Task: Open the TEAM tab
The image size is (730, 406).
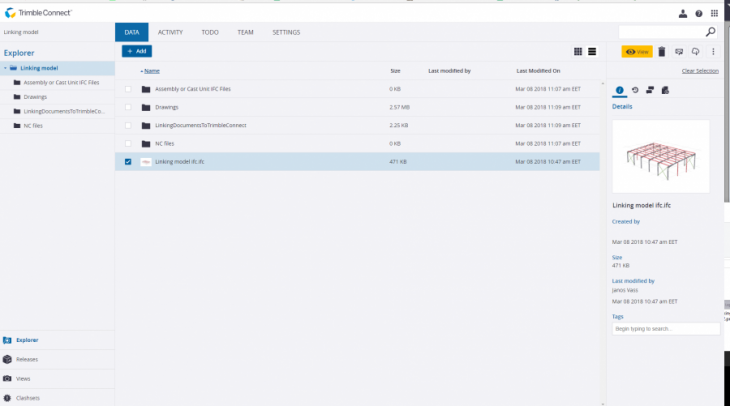Action: [x=245, y=32]
